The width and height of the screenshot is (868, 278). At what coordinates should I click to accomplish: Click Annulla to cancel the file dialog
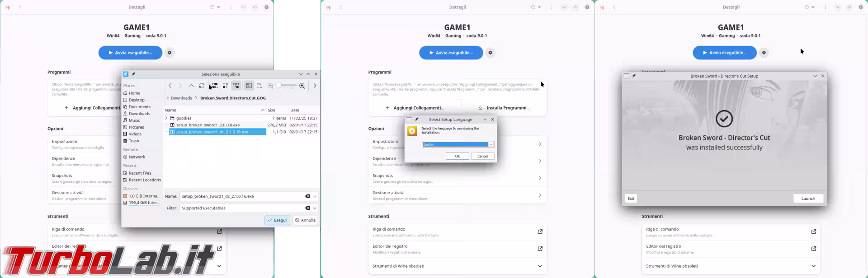coord(305,220)
